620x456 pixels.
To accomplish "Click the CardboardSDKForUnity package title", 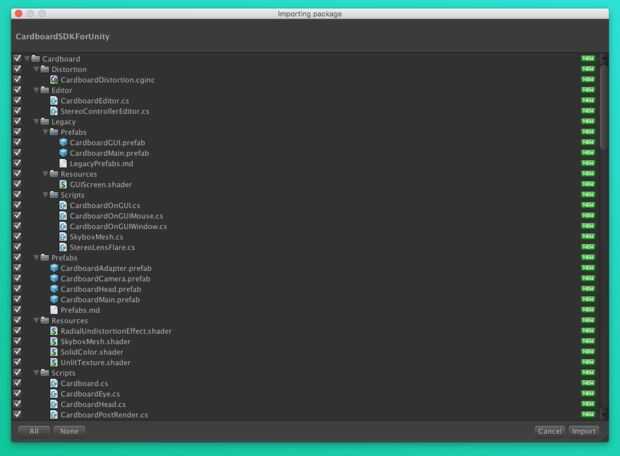I will pos(62,36).
